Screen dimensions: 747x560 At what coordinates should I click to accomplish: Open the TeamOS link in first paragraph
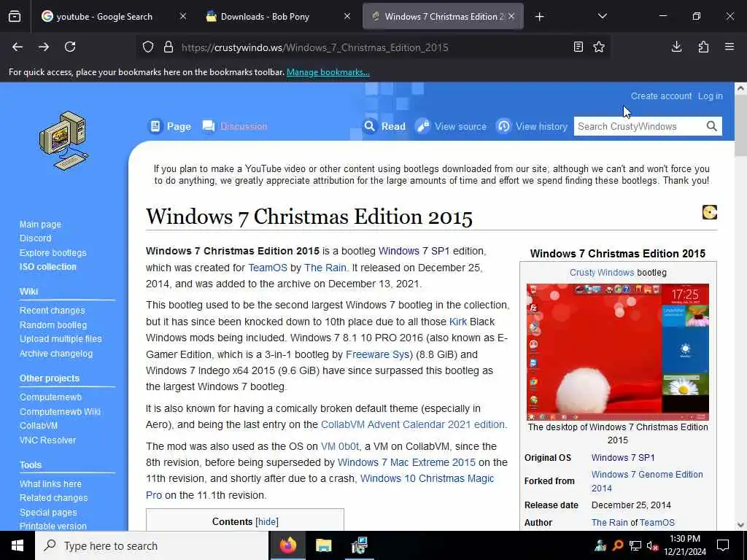[x=268, y=268]
